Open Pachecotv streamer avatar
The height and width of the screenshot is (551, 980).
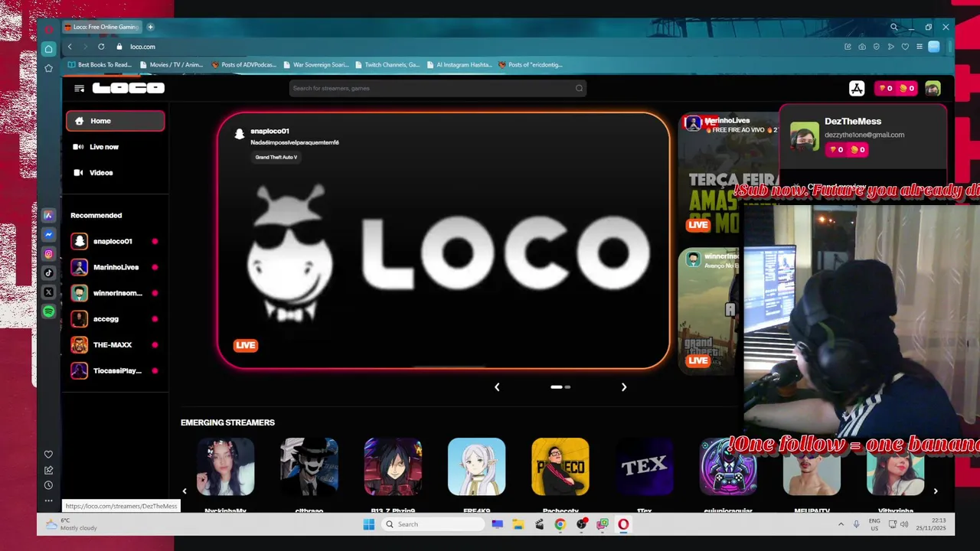[x=560, y=467]
